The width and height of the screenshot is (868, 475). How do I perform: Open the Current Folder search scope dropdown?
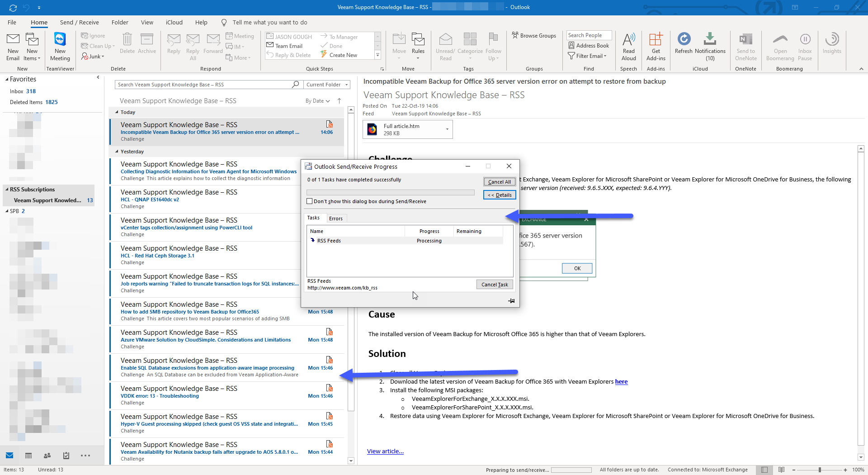[x=327, y=85]
